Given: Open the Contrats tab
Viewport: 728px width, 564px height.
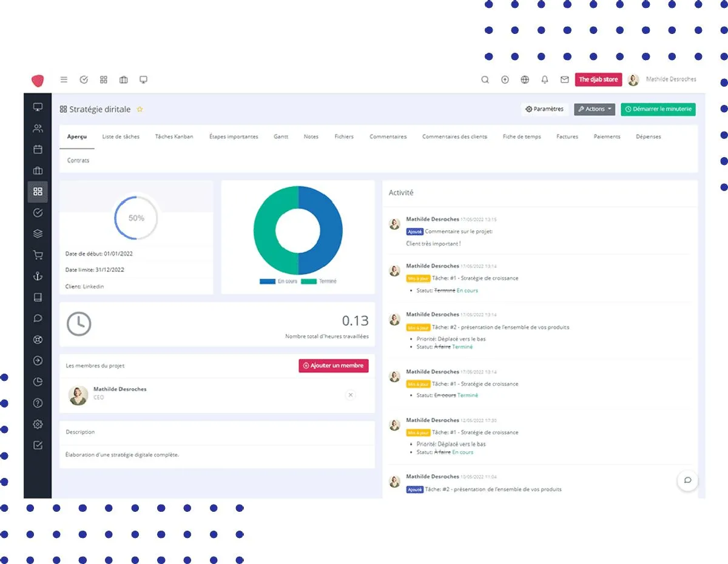Looking at the screenshot, I should (78, 161).
